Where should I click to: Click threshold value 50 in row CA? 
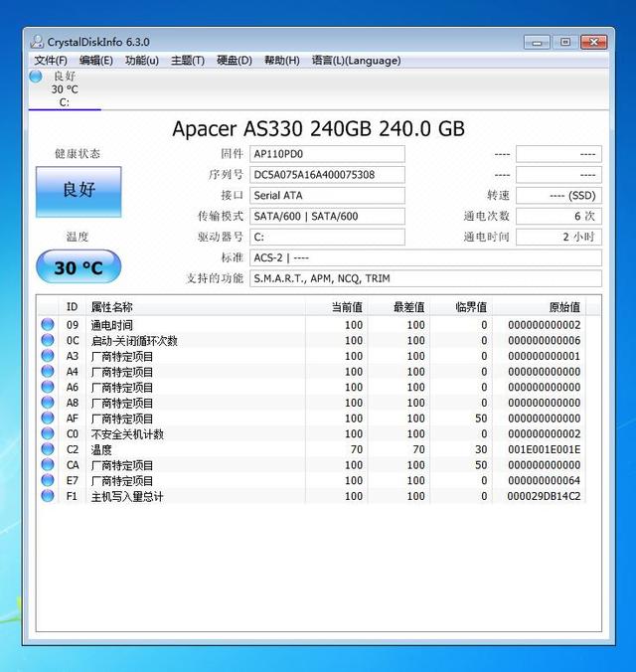481,465
